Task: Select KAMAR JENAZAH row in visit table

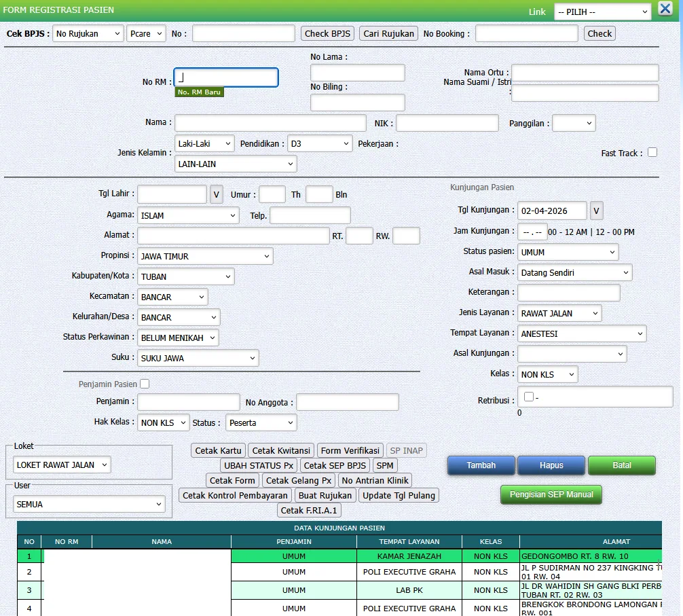Action: pos(339,556)
